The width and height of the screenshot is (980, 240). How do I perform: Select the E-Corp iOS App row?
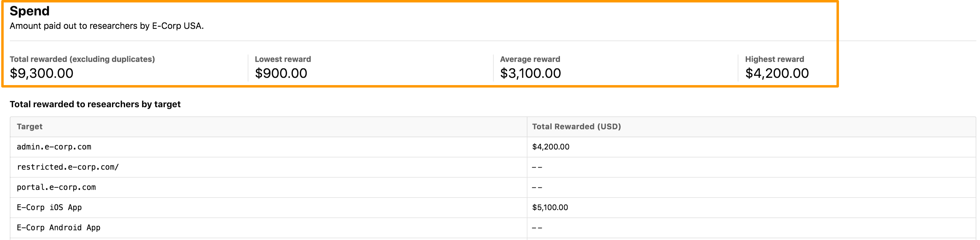click(x=493, y=207)
